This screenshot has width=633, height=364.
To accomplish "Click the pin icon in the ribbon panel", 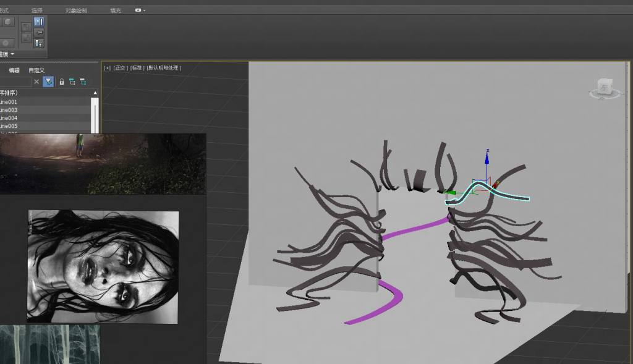I will point(38,32).
